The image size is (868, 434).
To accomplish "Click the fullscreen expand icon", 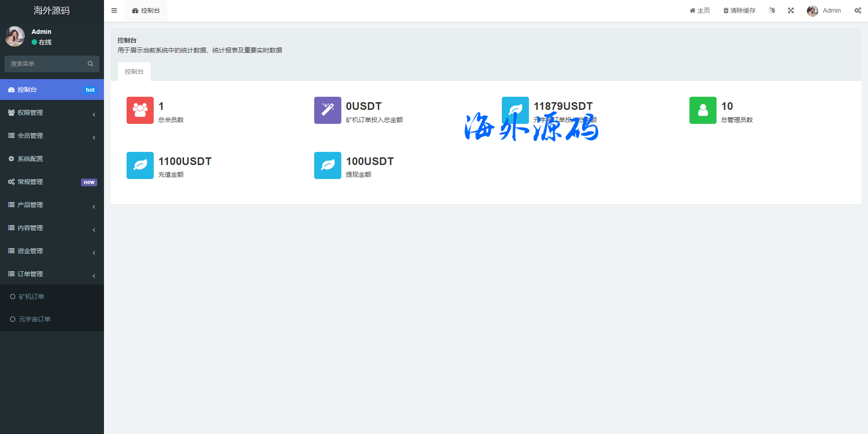I will pos(791,10).
